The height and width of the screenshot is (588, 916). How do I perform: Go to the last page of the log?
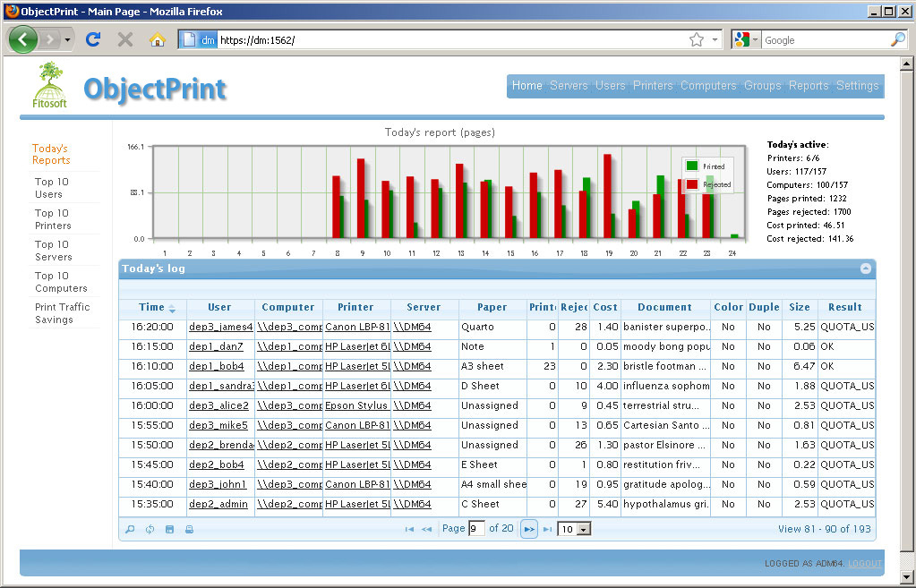[x=547, y=529]
